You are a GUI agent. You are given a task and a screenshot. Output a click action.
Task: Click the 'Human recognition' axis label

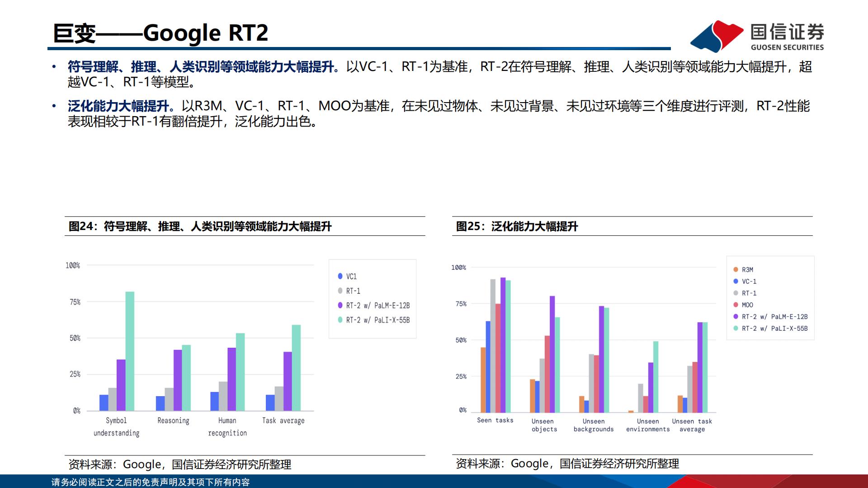[227, 427]
